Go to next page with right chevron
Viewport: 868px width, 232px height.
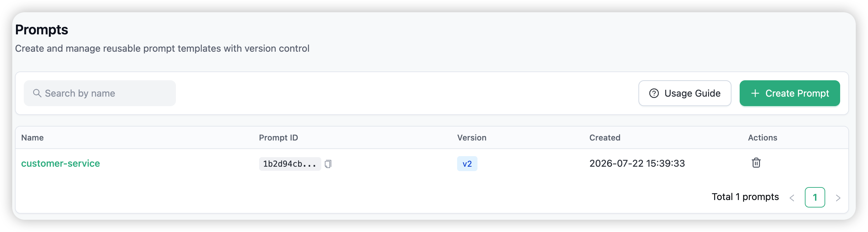(838, 198)
